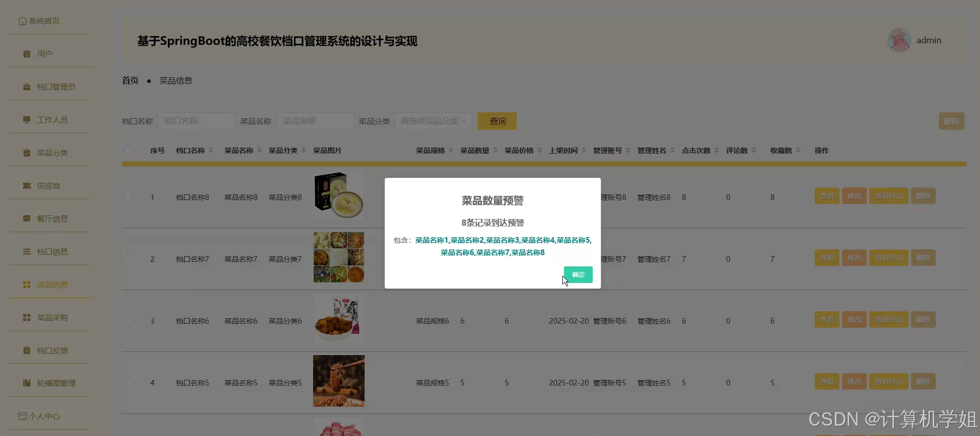980x436 pixels.
Task: Sort by 菜品名称 column arrows
Action: pyautogui.click(x=260, y=150)
